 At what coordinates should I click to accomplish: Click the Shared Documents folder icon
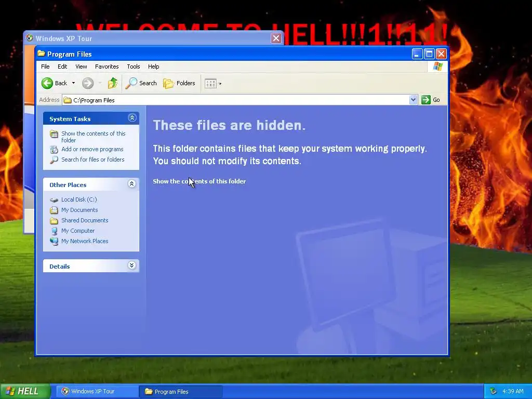(x=54, y=220)
